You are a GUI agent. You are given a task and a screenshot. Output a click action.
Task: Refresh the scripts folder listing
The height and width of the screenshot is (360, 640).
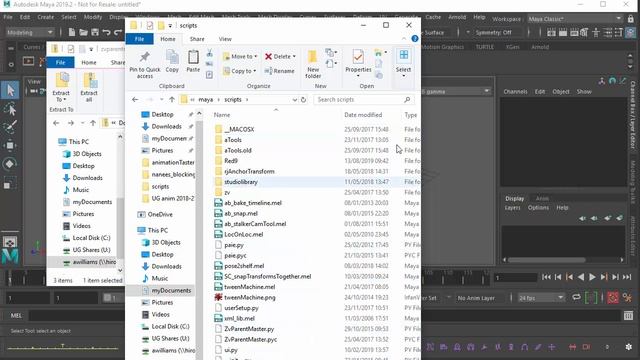303,100
